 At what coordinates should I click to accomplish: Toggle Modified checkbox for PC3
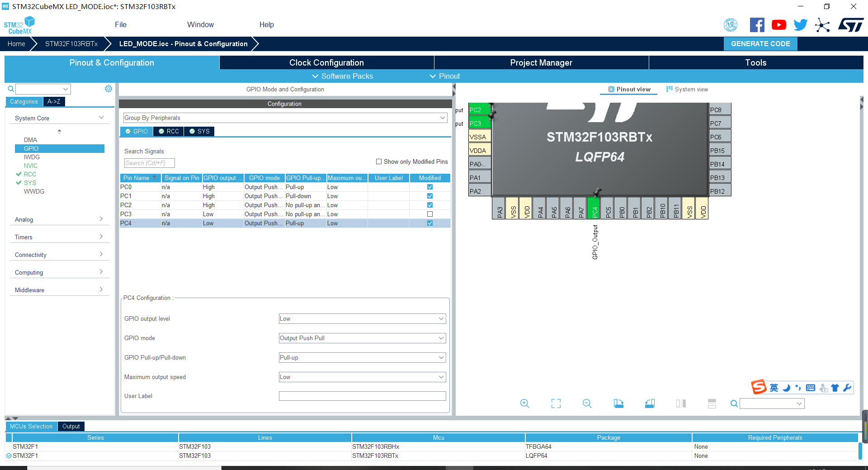(x=430, y=214)
